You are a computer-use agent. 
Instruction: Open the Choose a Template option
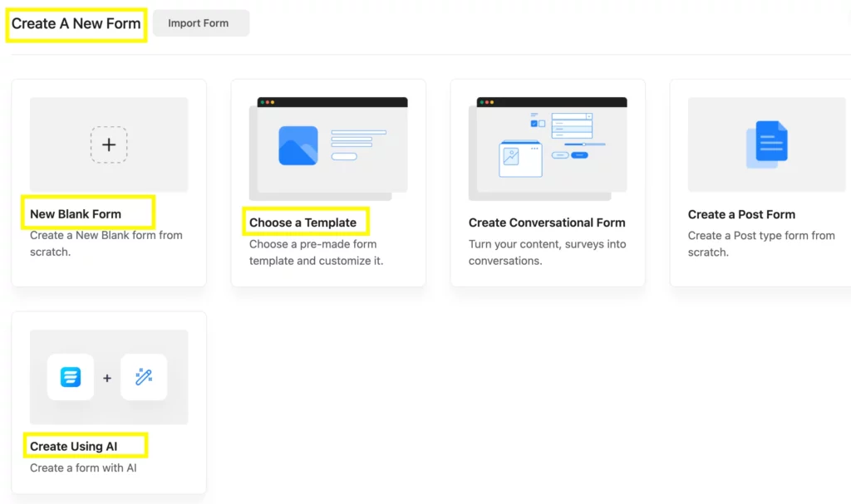click(303, 223)
